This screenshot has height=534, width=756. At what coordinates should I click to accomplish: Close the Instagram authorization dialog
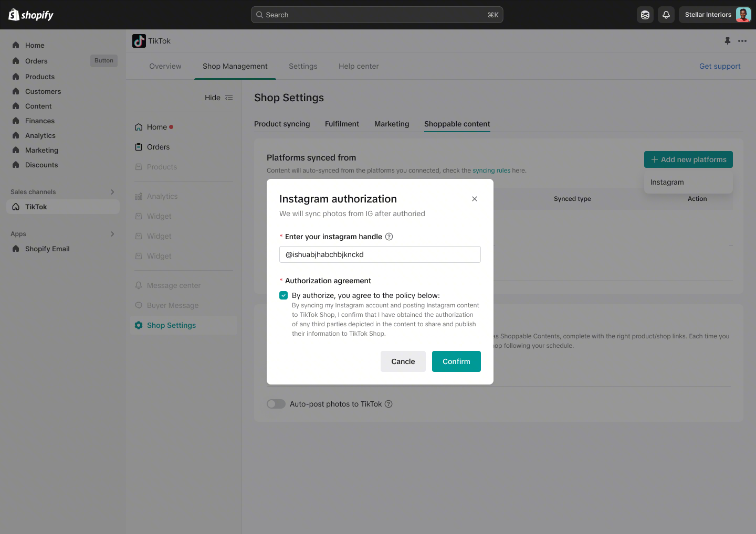point(475,199)
